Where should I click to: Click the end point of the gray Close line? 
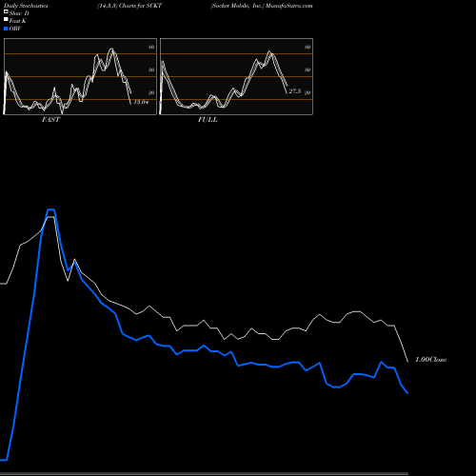[407, 361]
